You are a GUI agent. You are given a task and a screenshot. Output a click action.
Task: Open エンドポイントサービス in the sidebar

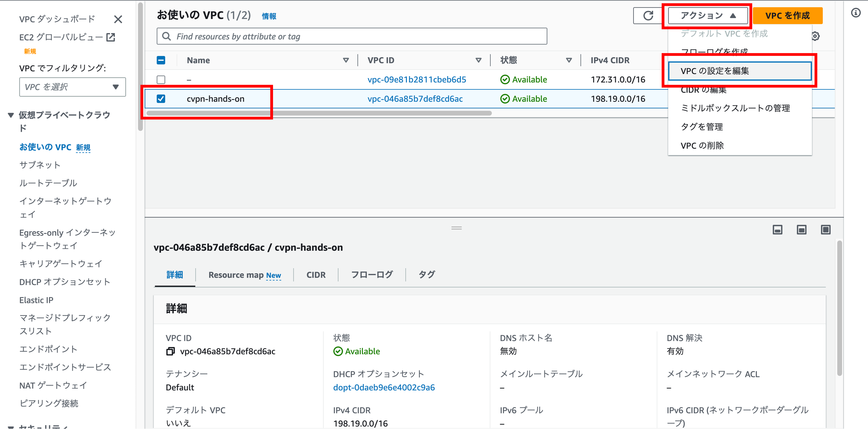tap(65, 367)
